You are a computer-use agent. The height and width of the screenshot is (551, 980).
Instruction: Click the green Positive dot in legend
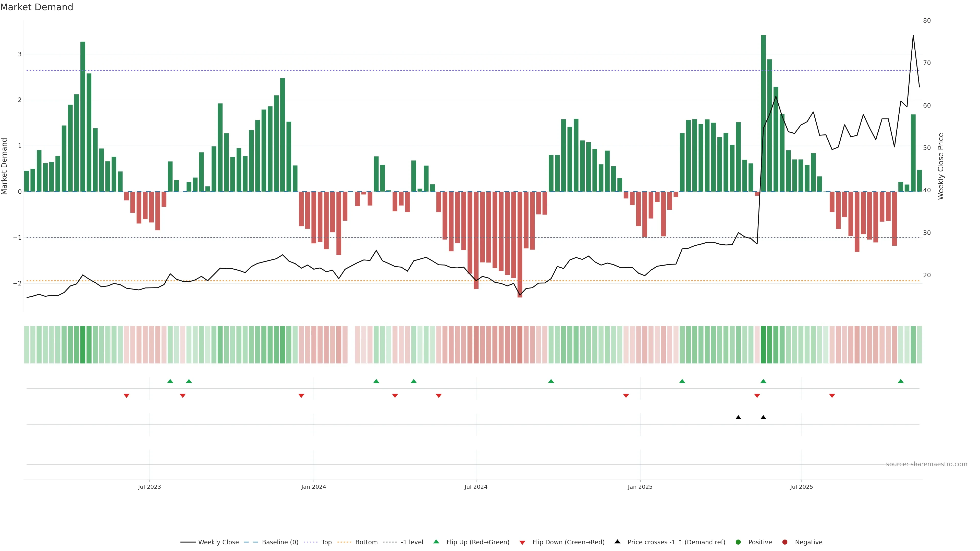(738, 542)
